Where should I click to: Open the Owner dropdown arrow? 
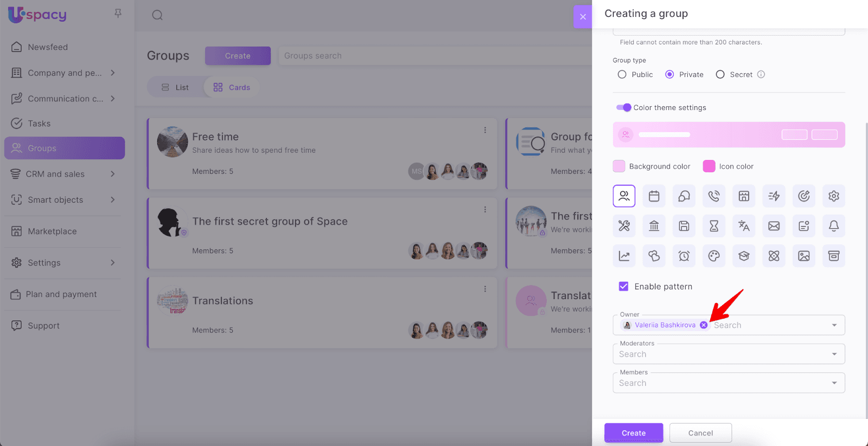pyautogui.click(x=834, y=325)
